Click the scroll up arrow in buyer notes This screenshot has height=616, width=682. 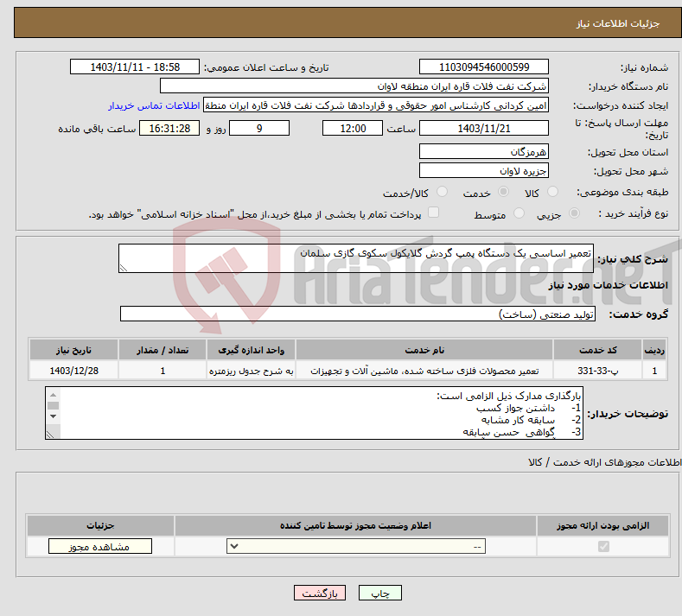click(x=53, y=395)
